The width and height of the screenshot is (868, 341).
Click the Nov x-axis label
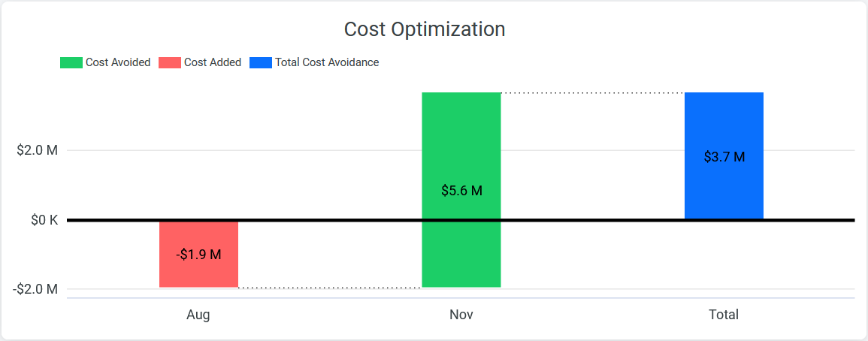461,315
